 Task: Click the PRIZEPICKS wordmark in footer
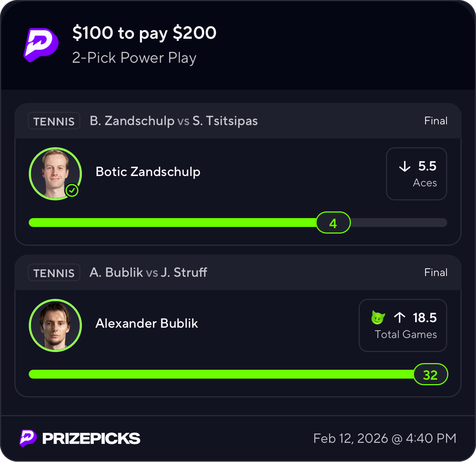click(91, 438)
